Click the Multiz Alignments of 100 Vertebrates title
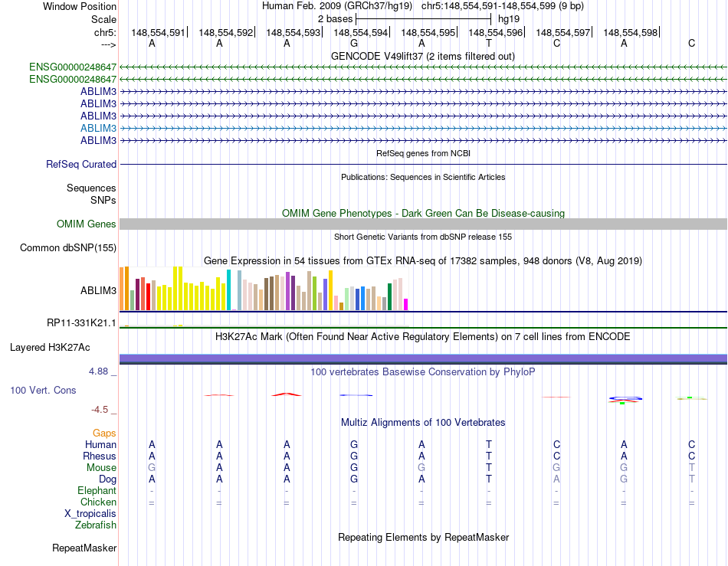728x566 pixels. point(422,422)
